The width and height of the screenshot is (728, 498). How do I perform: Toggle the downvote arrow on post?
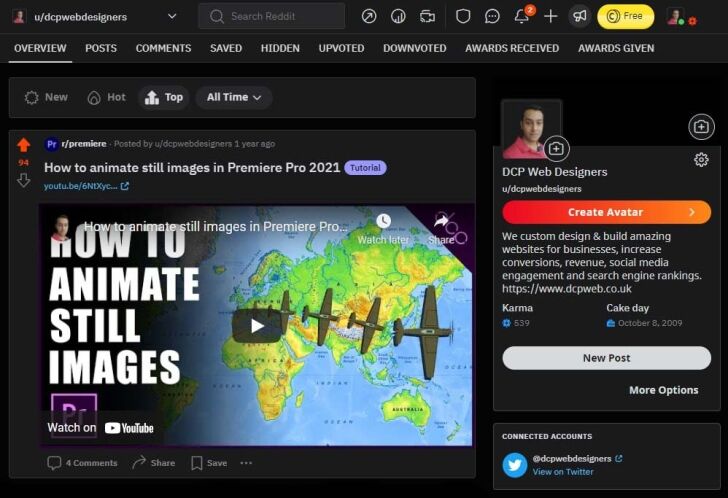coord(24,180)
